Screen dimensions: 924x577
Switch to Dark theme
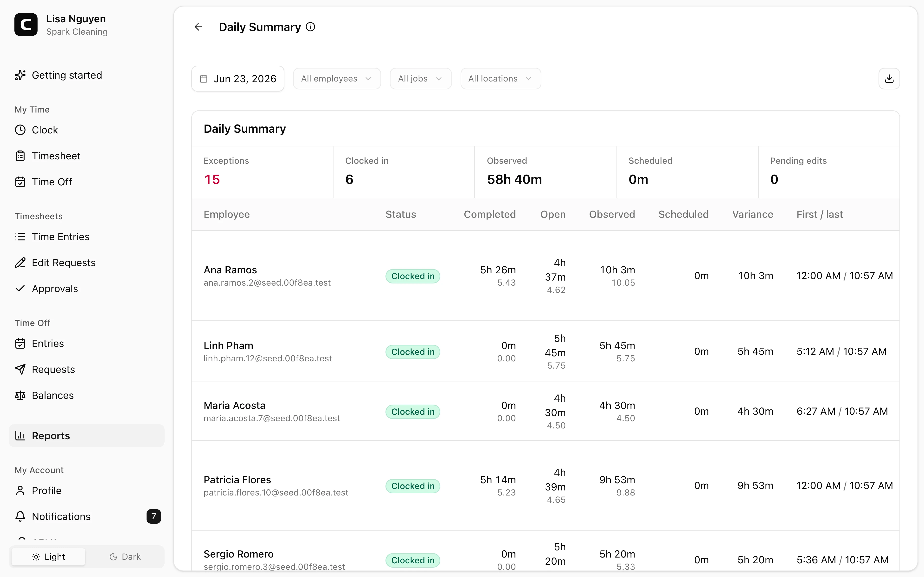(125, 557)
